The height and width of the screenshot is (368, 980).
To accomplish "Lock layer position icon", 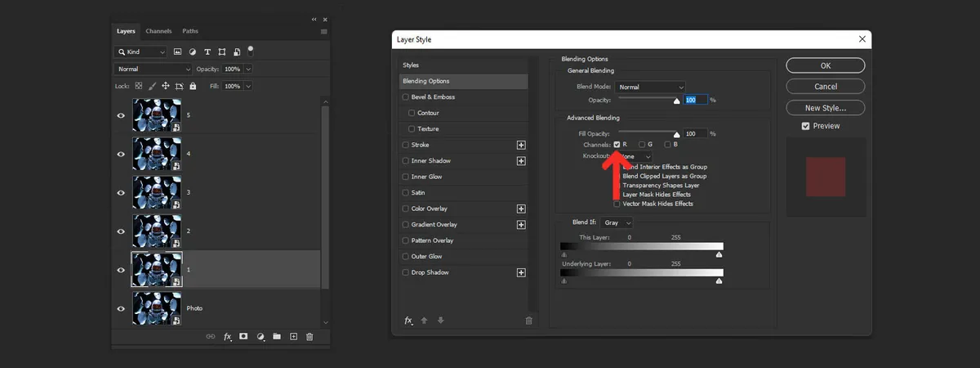I will (x=166, y=86).
